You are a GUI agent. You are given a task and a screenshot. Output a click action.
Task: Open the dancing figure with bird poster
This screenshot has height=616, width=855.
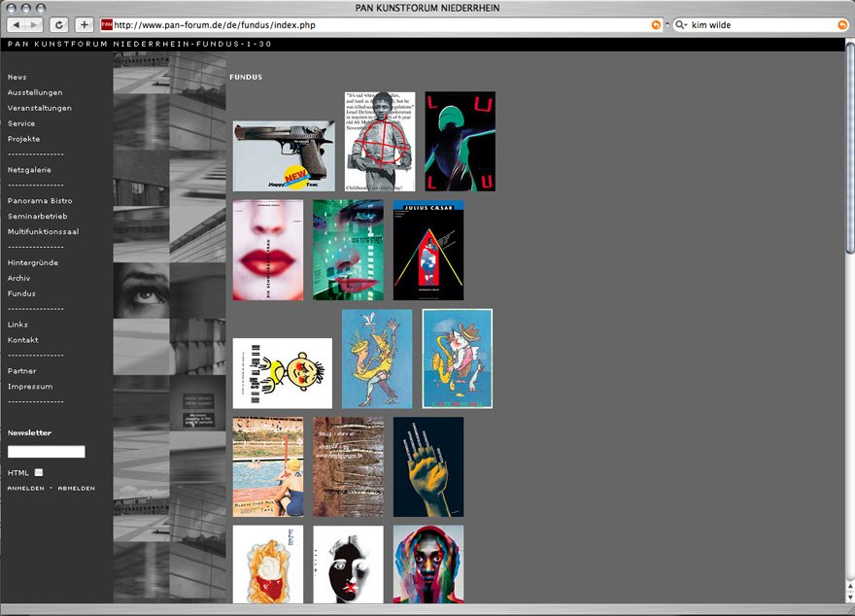pyautogui.click(x=377, y=359)
